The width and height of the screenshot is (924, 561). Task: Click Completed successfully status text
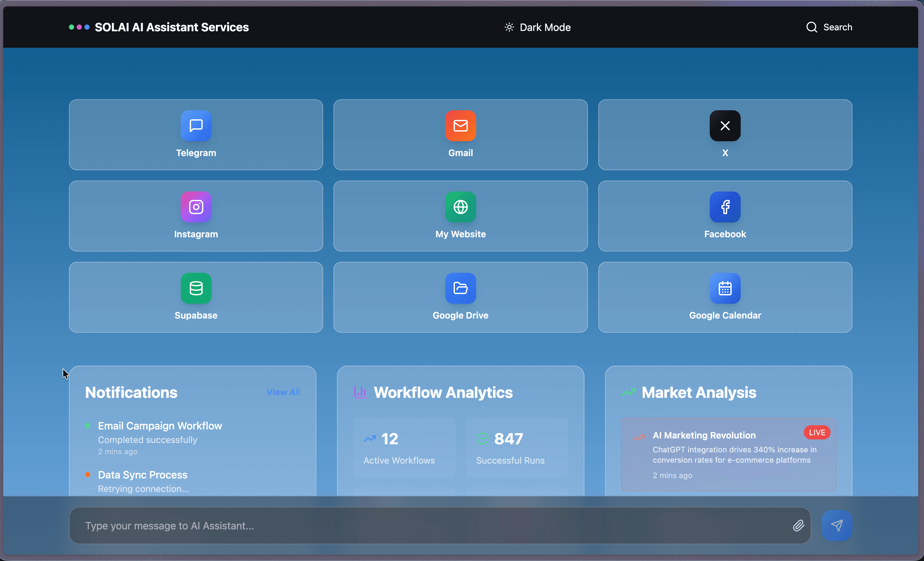point(147,439)
